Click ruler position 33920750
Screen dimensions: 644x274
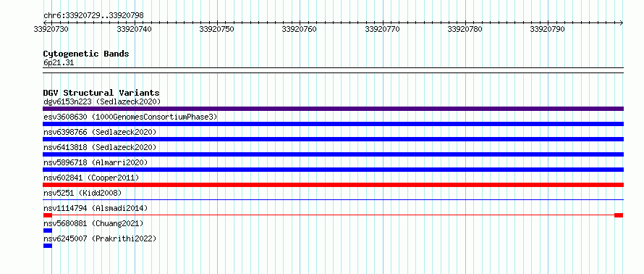[x=217, y=29]
